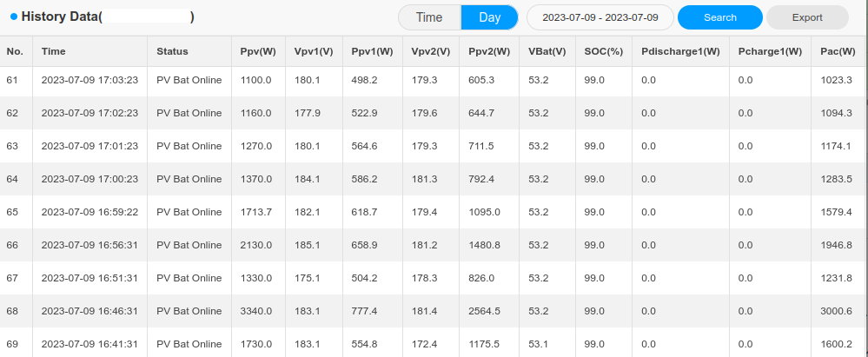
Task: Switch to the Time view toggle
Action: [429, 17]
